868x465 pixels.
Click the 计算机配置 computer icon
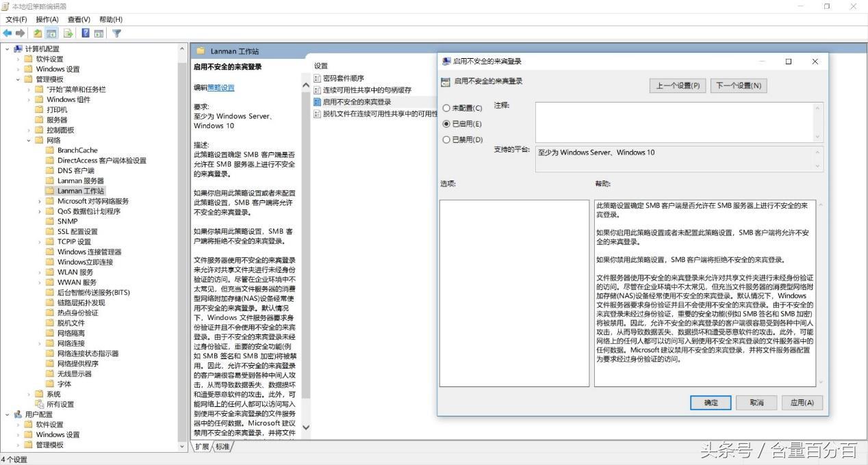[x=18, y=49]
